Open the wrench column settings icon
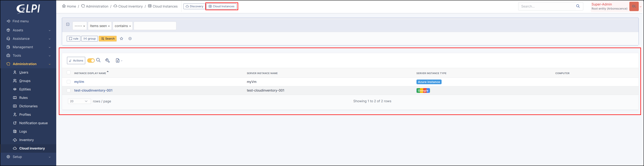The width and height of the screenshot is (644, 166). (108, 60)
